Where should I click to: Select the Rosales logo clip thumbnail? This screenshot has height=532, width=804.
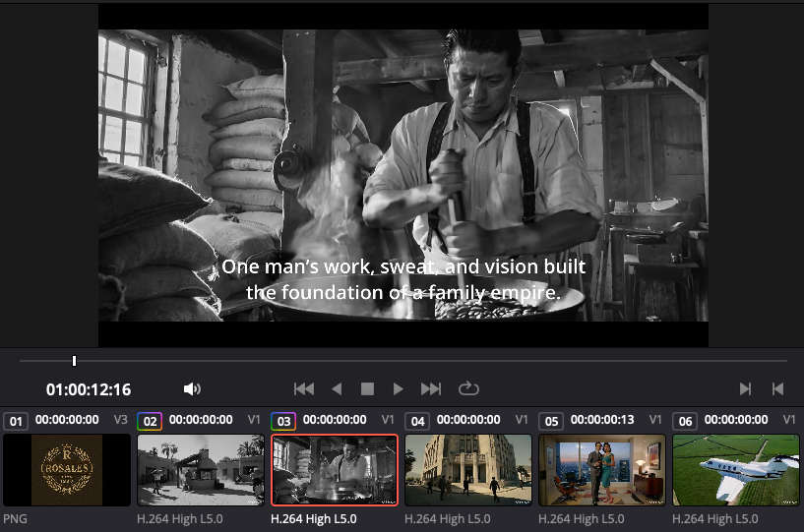67,469
